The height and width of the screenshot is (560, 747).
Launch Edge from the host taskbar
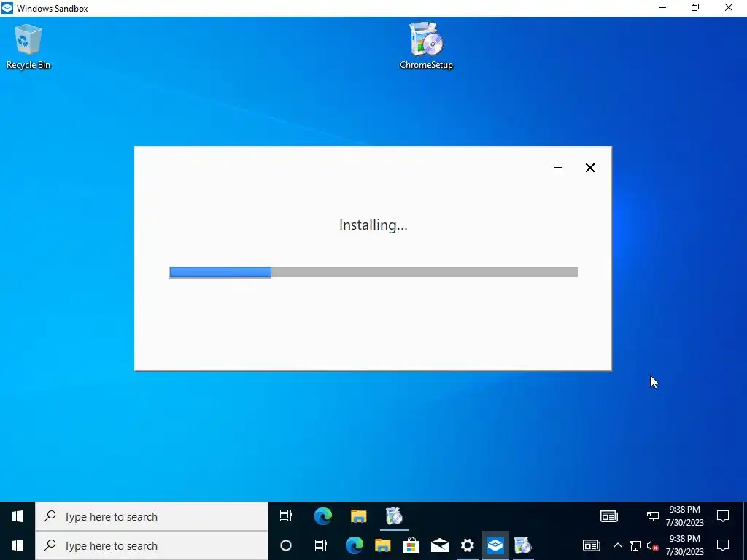click(x=354, y=545)
